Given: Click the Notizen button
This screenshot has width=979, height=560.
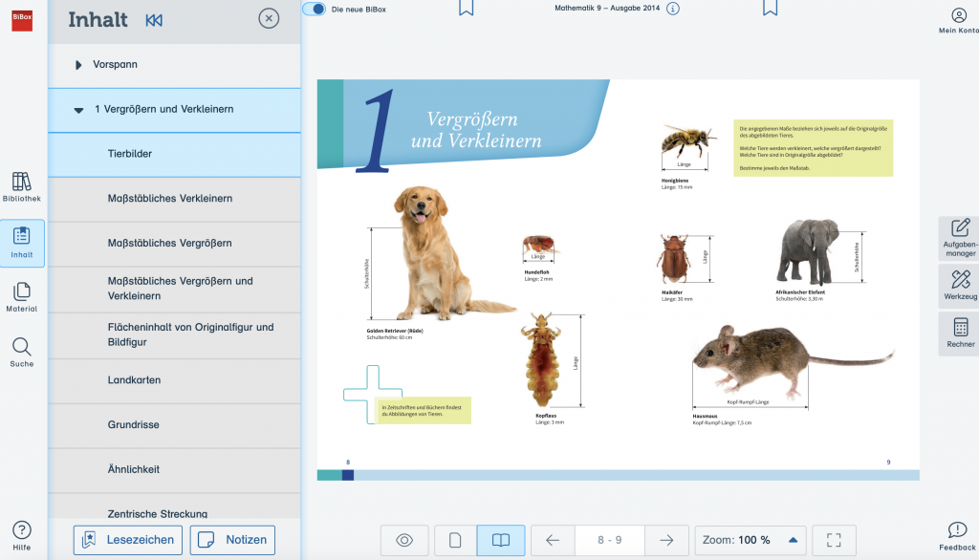Looking at the screenshot, I should tap(232, 540).
